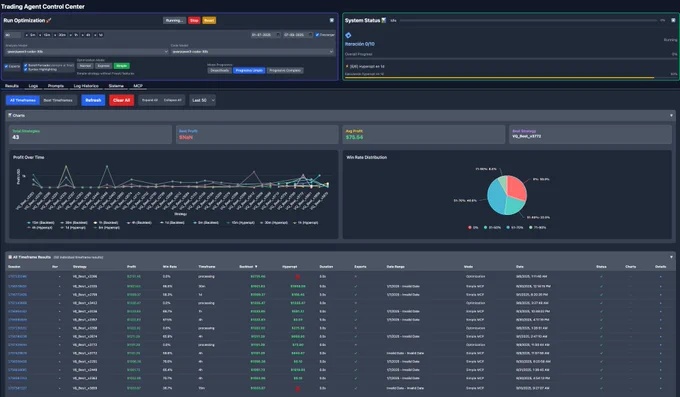Image resolution: width=680 pixels, height=397 pixels.
Task: Open the Code Model dropdown
Action: (x=252, y=52)
